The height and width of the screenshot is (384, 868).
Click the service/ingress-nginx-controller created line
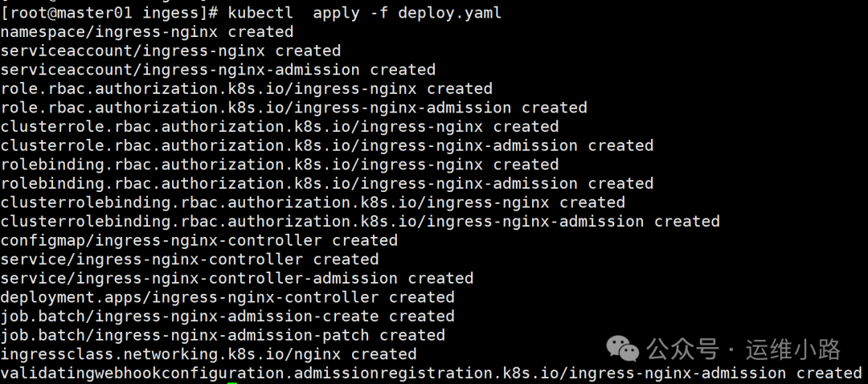pos(189,259)
